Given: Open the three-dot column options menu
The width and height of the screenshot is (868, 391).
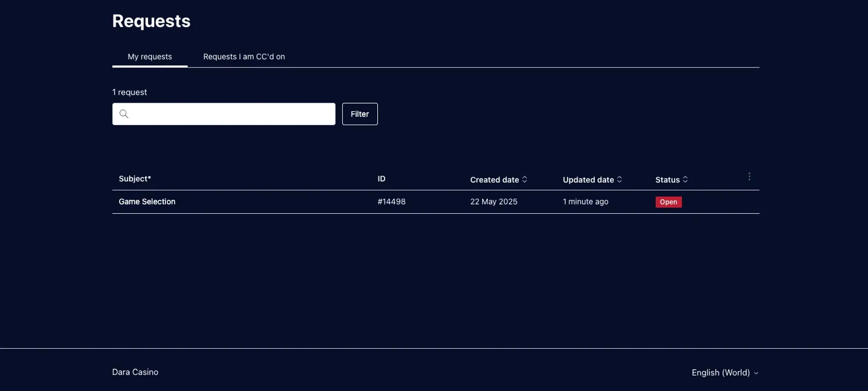Looking at the screenshot, I should tap(749, 177).
